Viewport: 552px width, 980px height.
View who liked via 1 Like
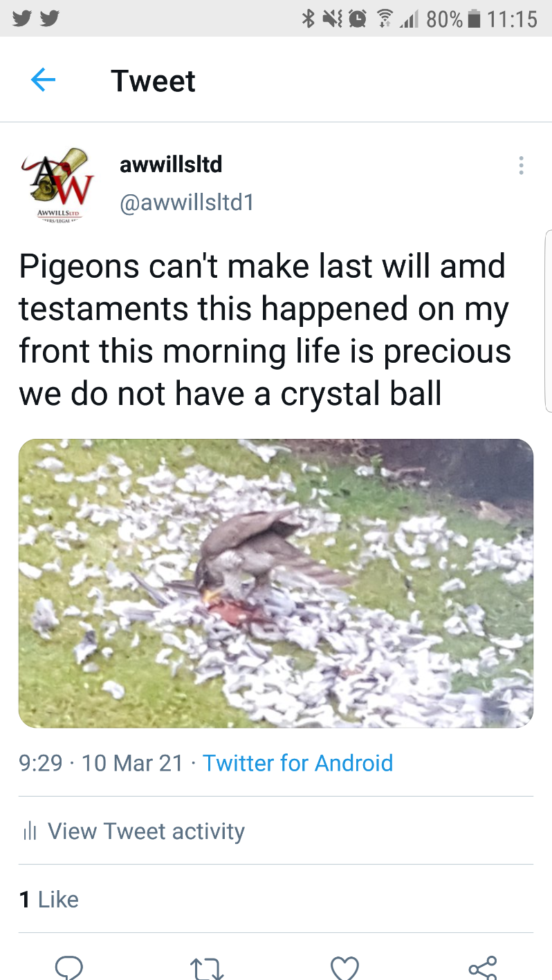49,899
